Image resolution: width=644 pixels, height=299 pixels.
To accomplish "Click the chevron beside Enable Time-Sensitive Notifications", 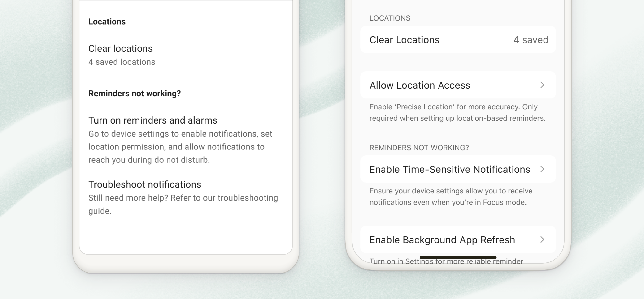I will coord(543,169).
